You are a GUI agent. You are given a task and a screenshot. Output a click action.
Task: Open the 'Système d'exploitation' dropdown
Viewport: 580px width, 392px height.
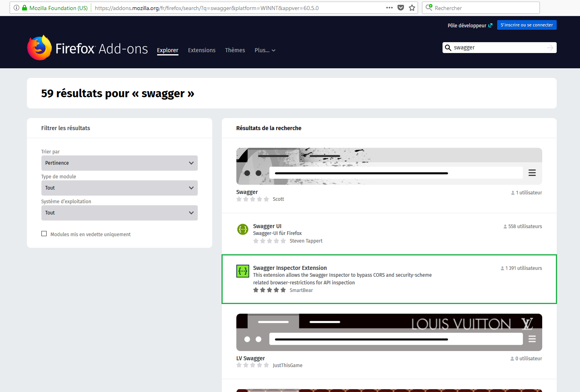(x=119, y=213)
